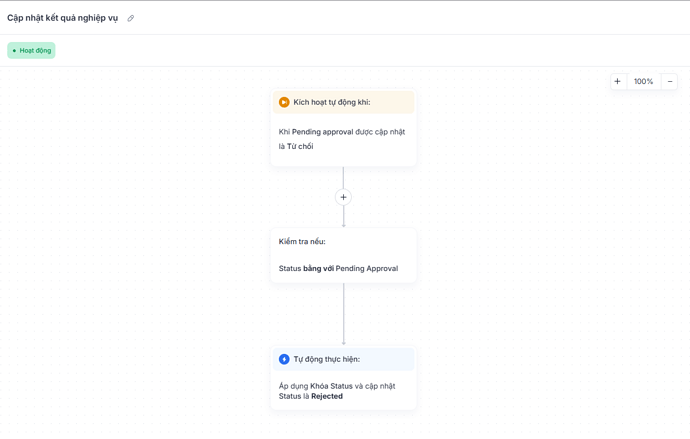Select the workflow title Cập nhật kết quả nghiệp vụ

[x=62, y=18]
